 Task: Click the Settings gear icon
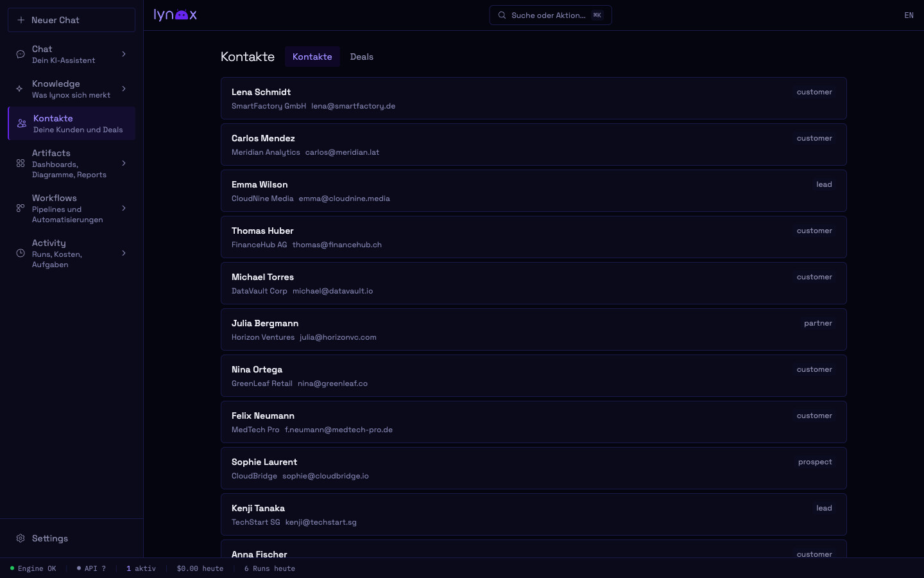pyautogui.click(x=21, y=538)
